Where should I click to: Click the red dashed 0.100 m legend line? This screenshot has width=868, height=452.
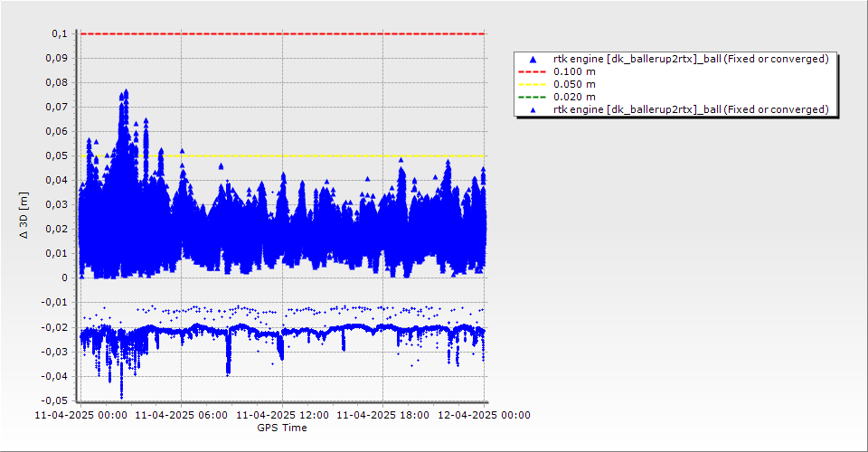pyautogui.click(x=532, y=72)
